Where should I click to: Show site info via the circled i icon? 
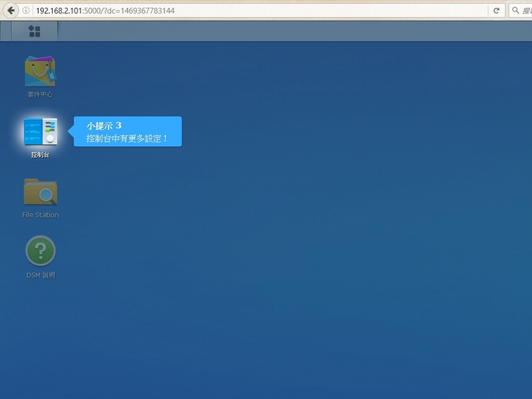point(26,10)
